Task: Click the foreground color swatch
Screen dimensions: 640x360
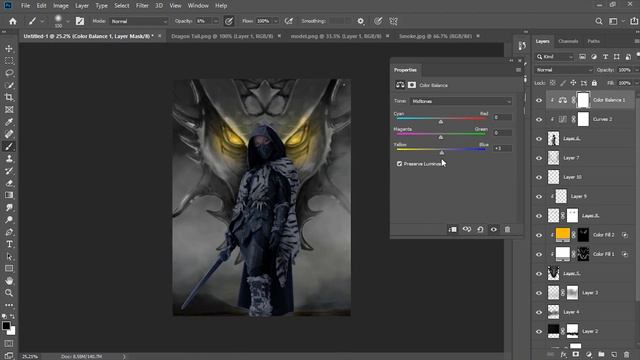Action: [6, 325]
